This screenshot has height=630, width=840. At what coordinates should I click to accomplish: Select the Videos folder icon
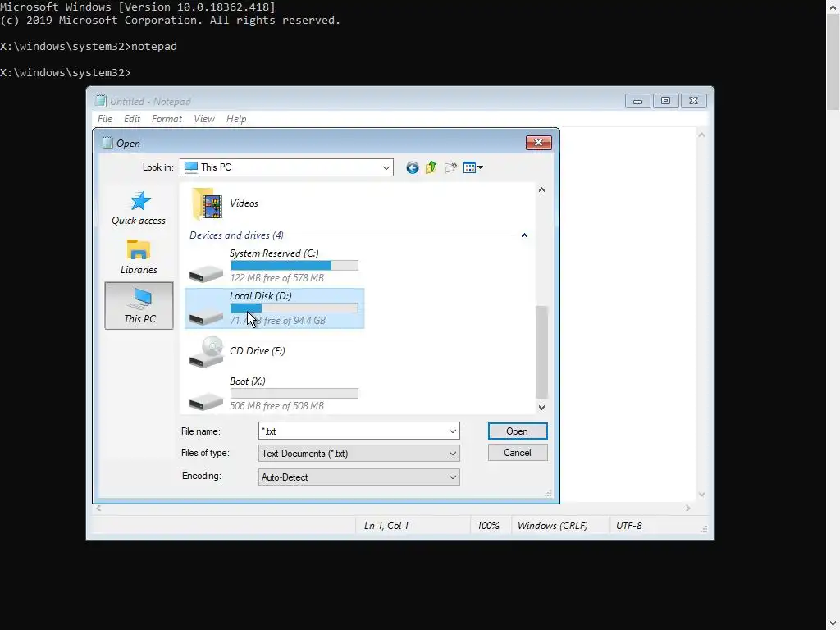point(208,203)
